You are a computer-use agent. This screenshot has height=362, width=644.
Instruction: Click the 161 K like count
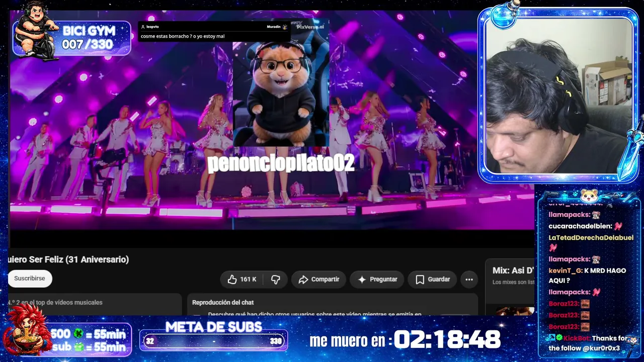[248, 280]
